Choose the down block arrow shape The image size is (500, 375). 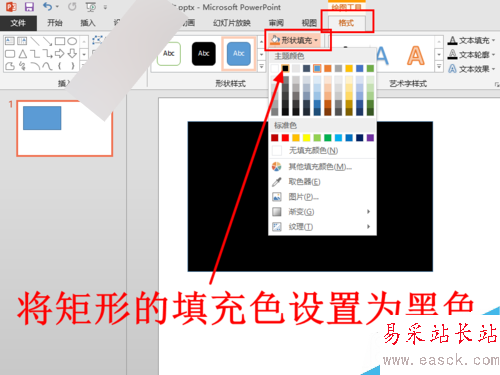pos(72,53)
